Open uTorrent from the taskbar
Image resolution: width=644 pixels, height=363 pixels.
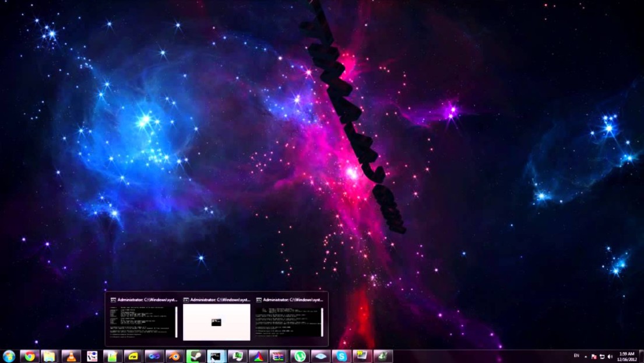coord(300,356)
